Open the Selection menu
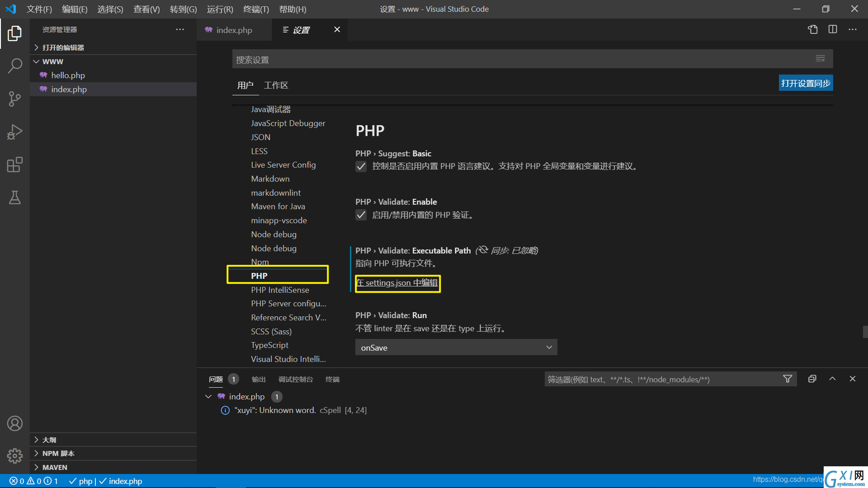The height and width of the screenshot is (488, 868). [110, 9]
